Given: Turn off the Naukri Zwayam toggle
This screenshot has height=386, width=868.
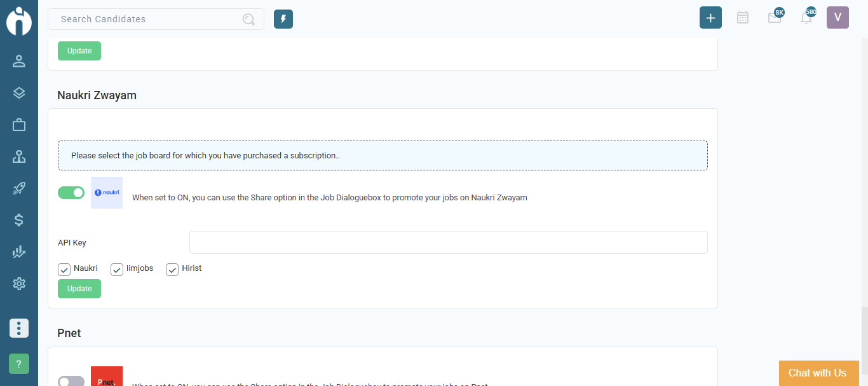Looking at the screenshot, I should tap(71, 193).
